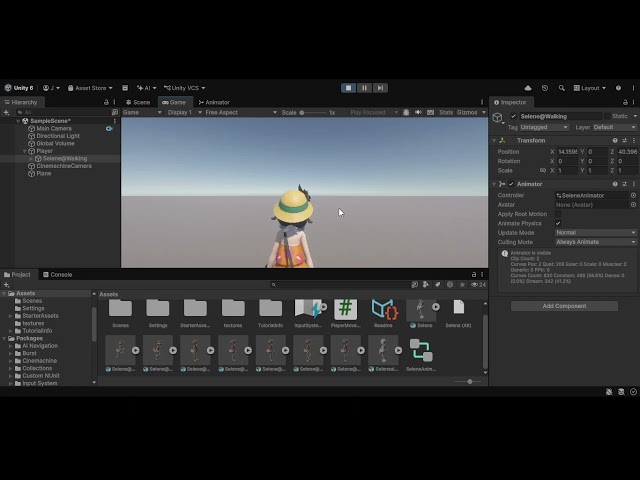Toggle the Selene@Walking active checkbox
Viewport: 640px width, 480px height.
[513, 116]
